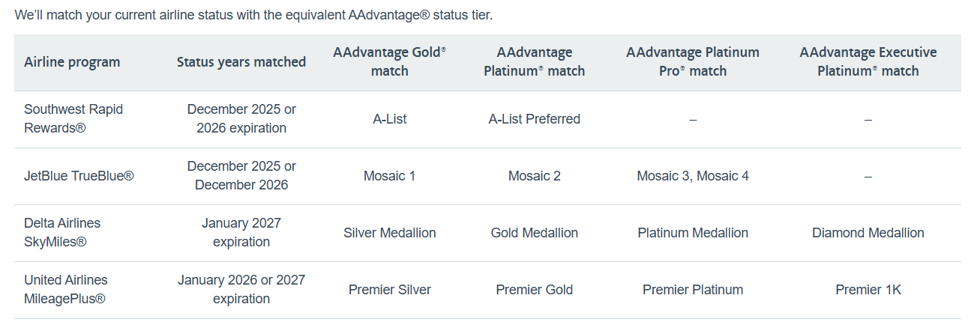Viewport: 980px width, 331px height.
Task: Select the Mosaic 1 cell
Action: (390, 176)
